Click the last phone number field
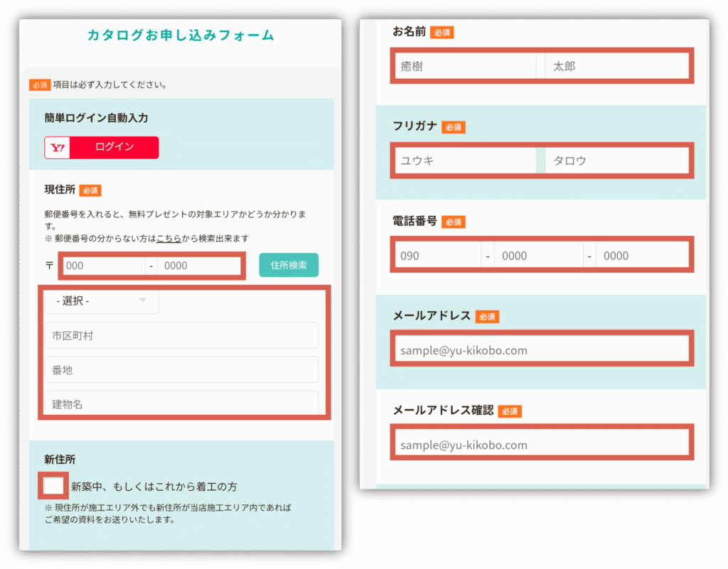Viewport: 728px width, 569px height. [641, 256]
